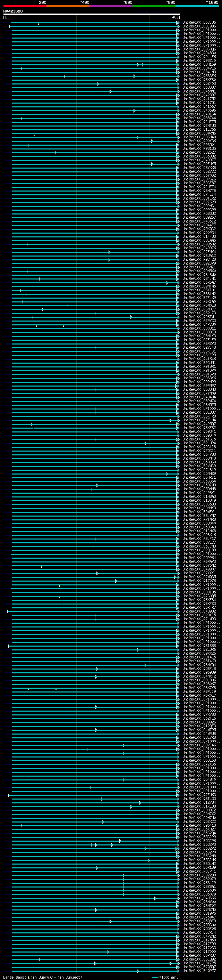Select the UniRef100_Q38744 row label

point(199,118)
